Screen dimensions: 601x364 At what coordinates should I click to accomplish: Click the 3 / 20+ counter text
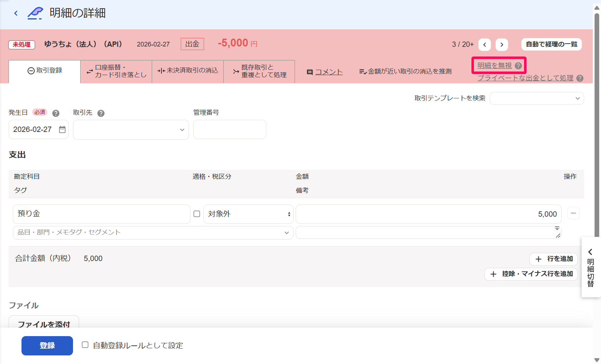[x=463, y=44]
